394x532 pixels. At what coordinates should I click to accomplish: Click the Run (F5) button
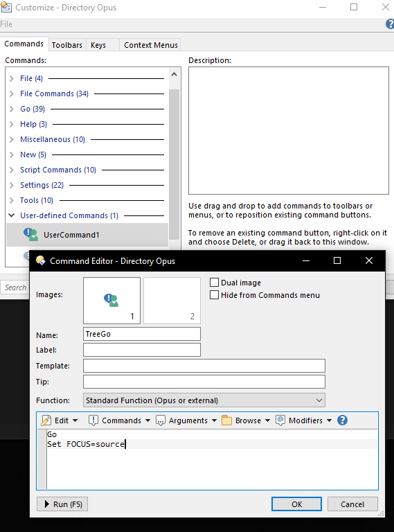[x=62, y=504]
